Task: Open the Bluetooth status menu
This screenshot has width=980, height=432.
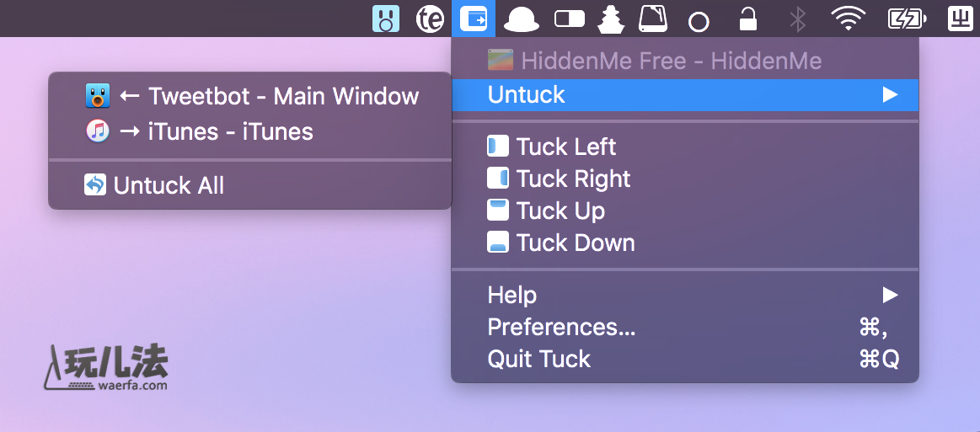Action: [x=797, y=19]
